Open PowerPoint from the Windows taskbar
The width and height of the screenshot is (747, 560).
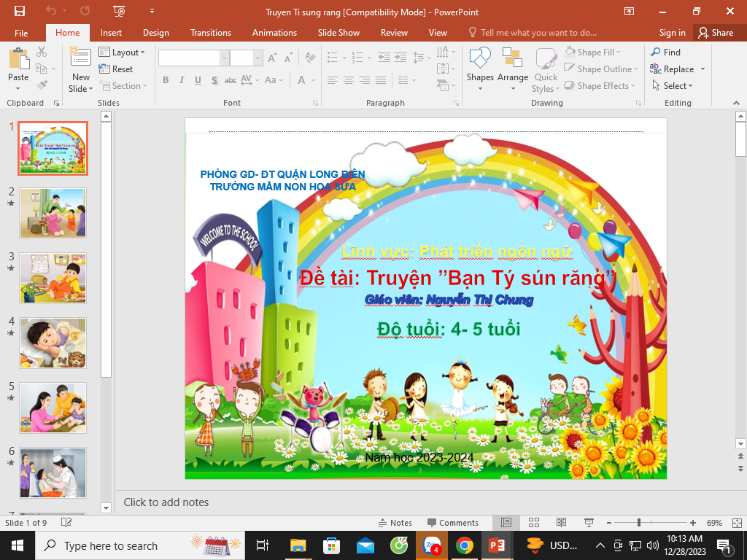coord(497,545)
